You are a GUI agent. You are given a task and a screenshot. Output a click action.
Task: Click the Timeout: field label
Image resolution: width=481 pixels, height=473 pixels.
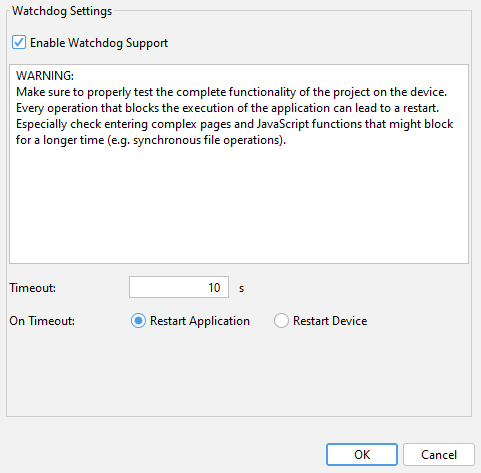[x=33, y=287]
